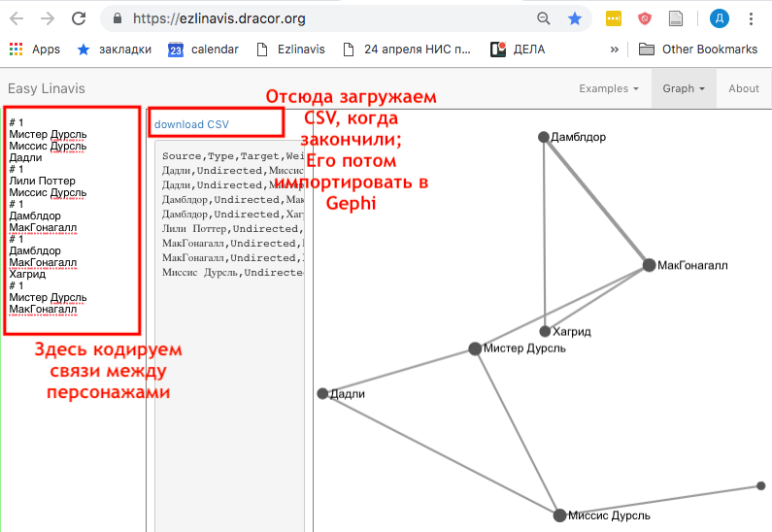Expand the Examples dropdown menu

[608, 88]
